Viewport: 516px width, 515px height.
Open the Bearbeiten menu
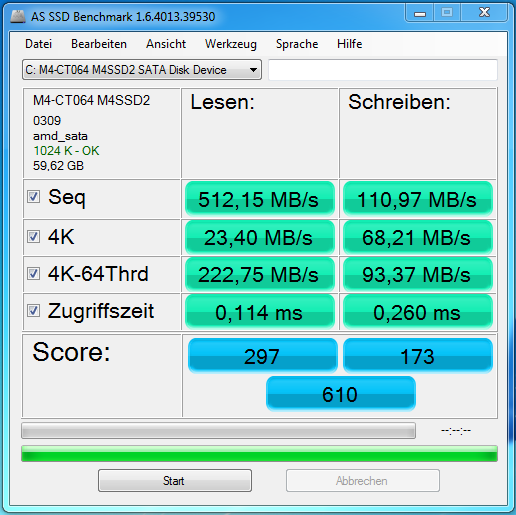point(99,44)
